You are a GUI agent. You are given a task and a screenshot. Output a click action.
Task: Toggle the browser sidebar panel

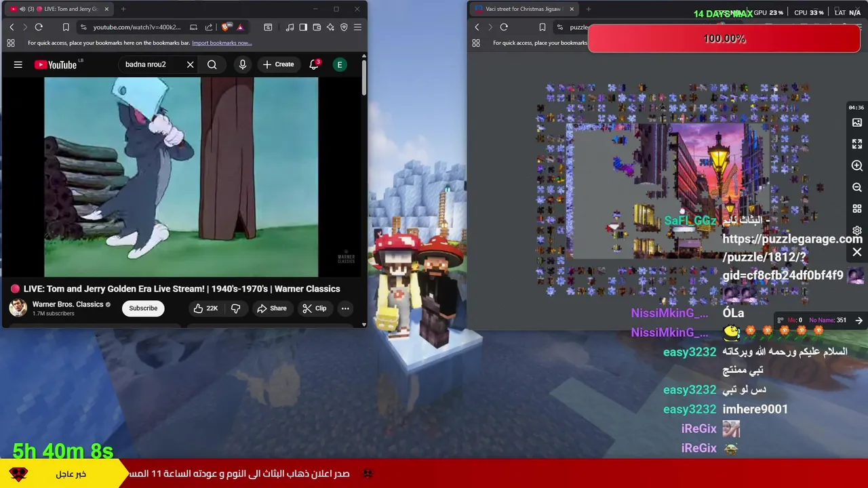tap(303, 27)
